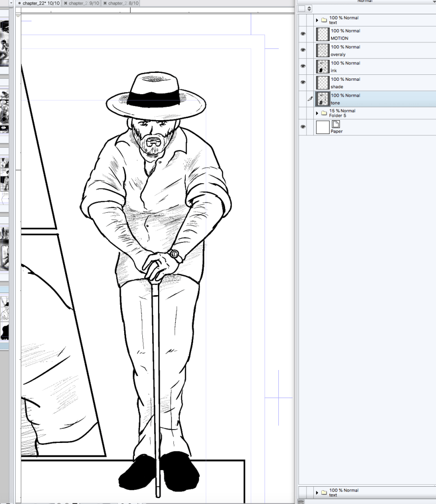Image resolution: width=436 pixels, height=504 pixels.
Task: Toggle visibility of the ink layer
Action: (x=303, y=67)
